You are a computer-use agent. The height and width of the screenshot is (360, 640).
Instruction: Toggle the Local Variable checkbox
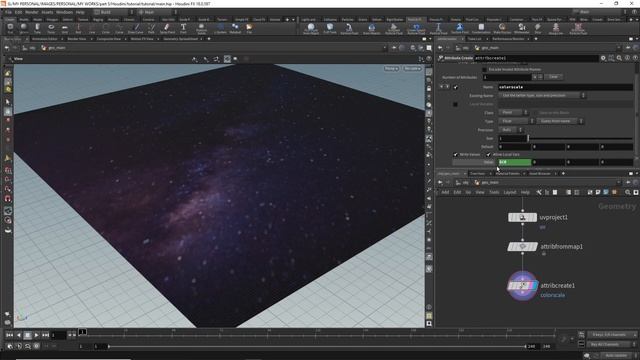pos(456,104)
